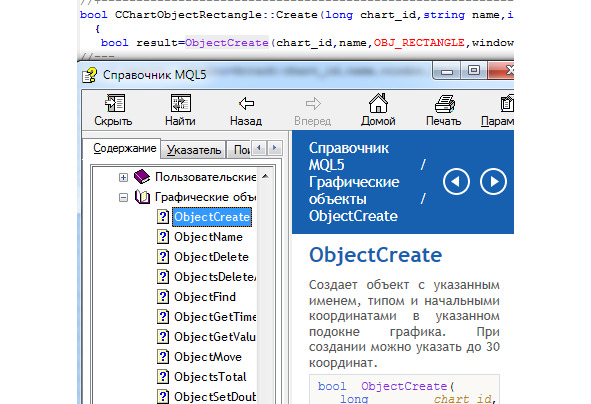This screenshot has width=591, height=404.
Task: Go to previous topic via left circle arrow
Action: pos(456,182)
